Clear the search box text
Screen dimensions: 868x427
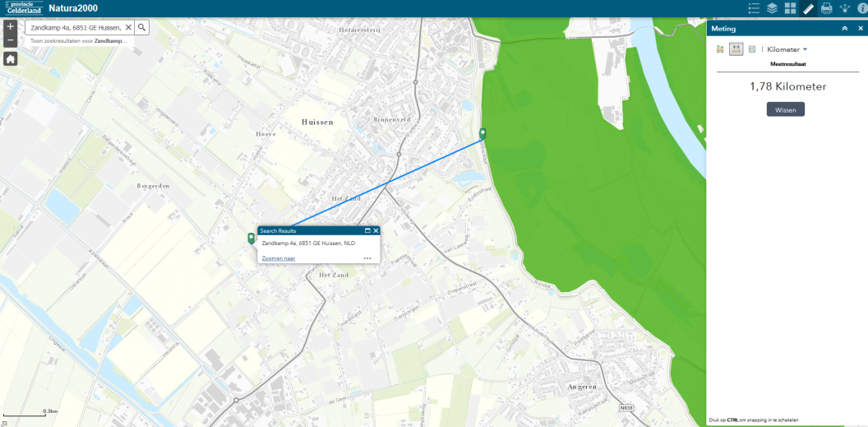coord(128,27)
